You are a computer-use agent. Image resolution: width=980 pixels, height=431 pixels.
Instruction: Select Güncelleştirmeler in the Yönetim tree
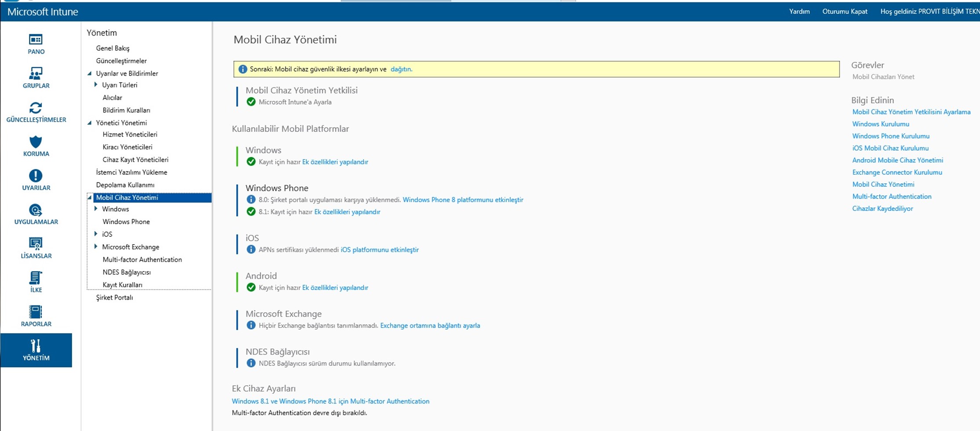121,61
